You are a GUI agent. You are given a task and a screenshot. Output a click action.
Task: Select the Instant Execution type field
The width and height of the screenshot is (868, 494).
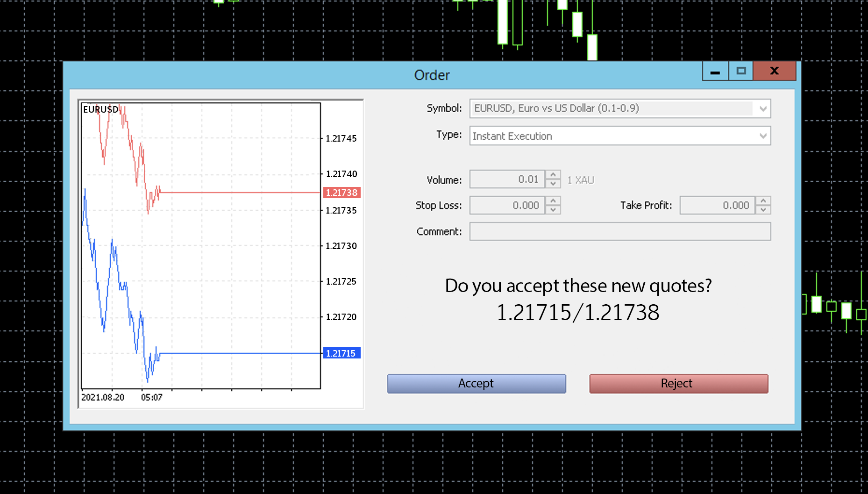pyautogui.click(x=620, y=136)
